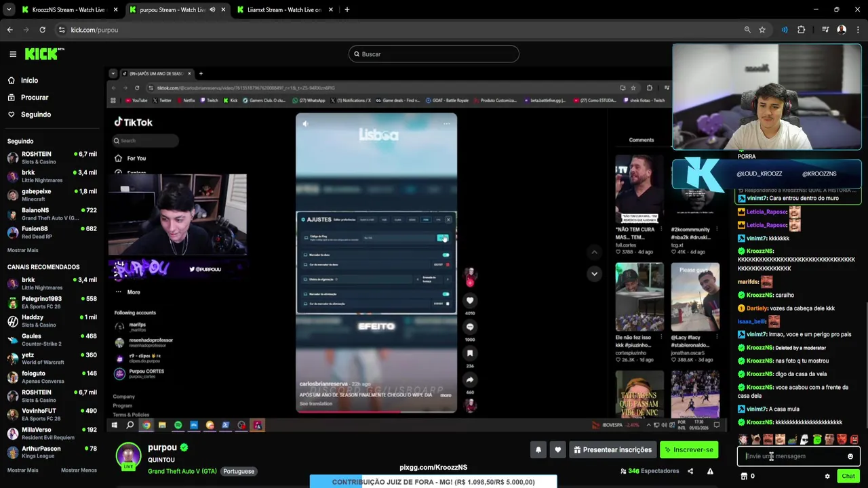Collapse list with Mostrar Menos

tap(79, 470)
